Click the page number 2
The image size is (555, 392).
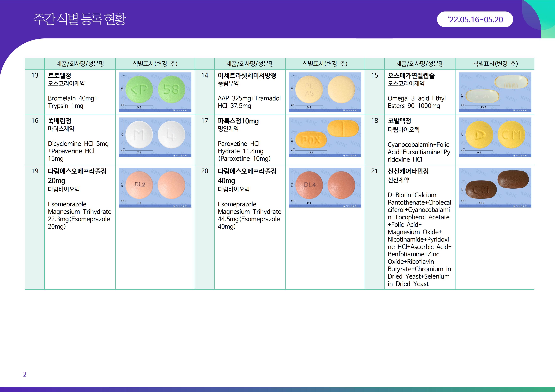(25, 374)
